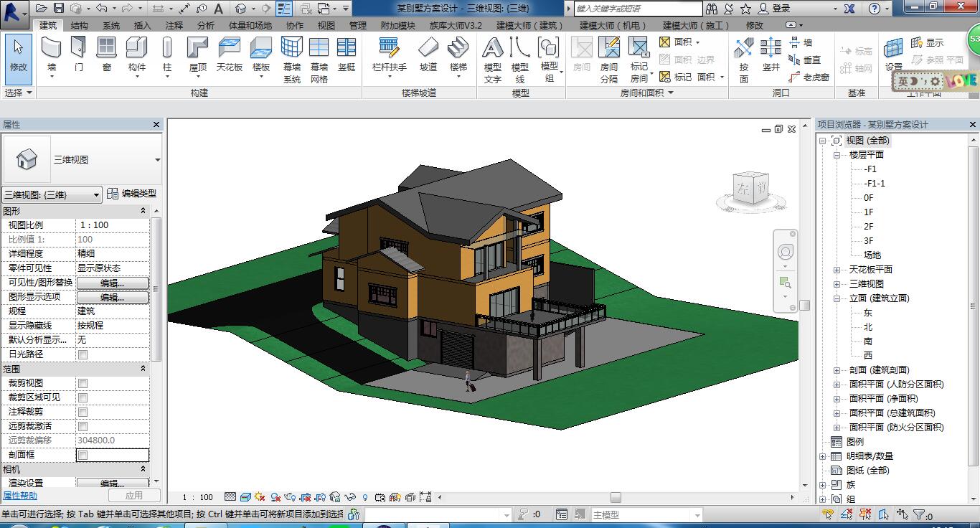980x528 pixels.
Task: Open the view type selector showing 三维视图: (三维)
Action: tap(50, 194)
